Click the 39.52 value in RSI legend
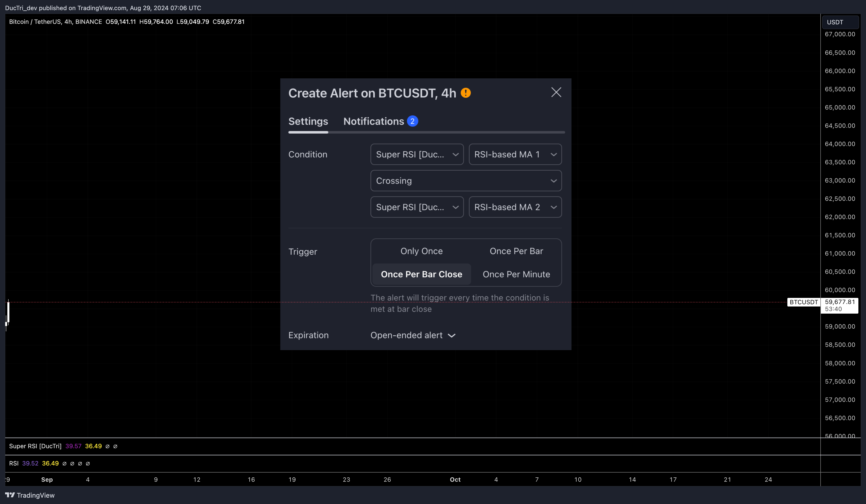Image resolution: width=866 pixels, height=504 pixels. point(30,463)
